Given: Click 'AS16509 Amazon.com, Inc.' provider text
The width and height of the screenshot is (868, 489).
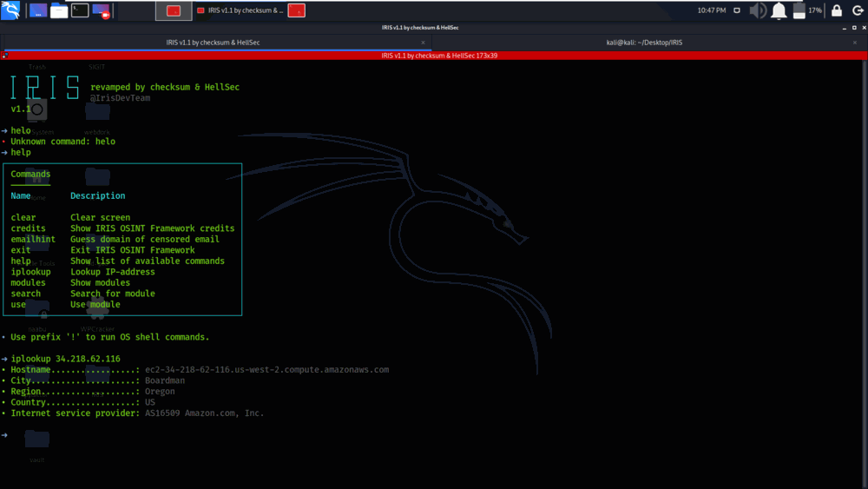Looking at the screenshot, I should [204, 413].
